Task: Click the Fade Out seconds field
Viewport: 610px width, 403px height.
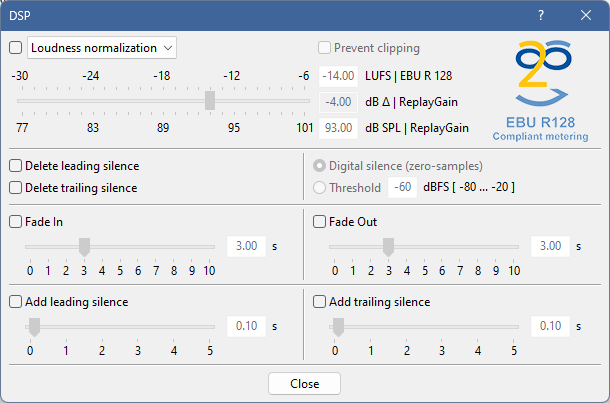Action: tap(550, 246)
